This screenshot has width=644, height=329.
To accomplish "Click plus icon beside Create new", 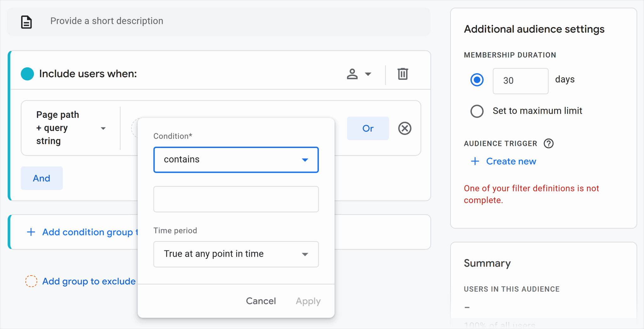I will click(x=475, y=162).
